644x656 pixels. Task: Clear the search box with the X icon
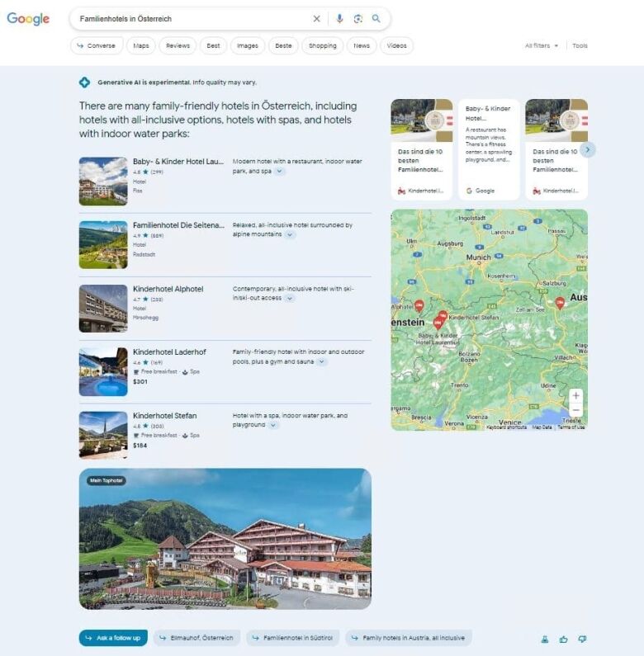click(316, 19)
